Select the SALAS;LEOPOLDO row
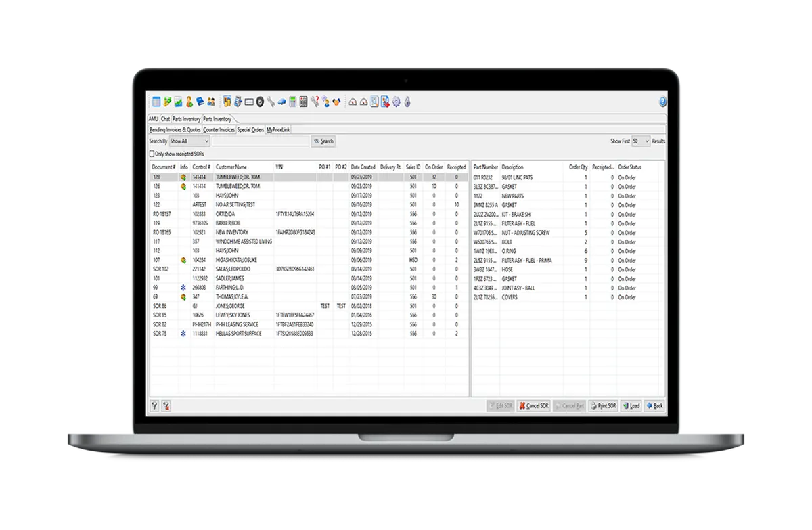Image resolution: width=812 pixels, height=530 pixels. pyautogui.click(x=309, y=269)
